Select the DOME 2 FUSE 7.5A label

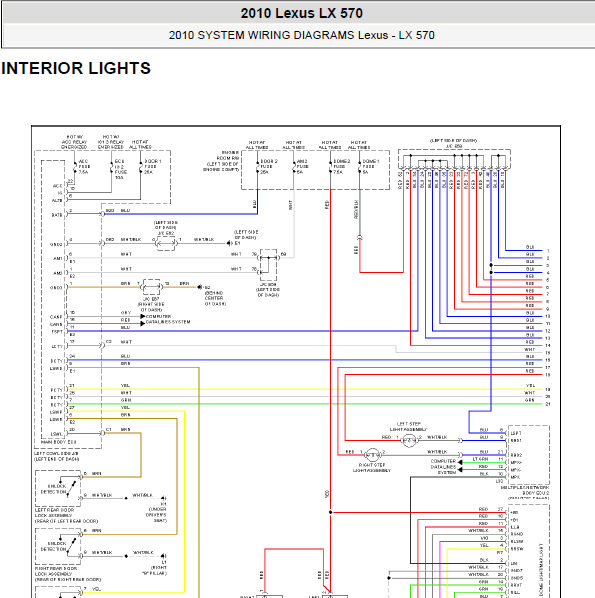point(341,167)
